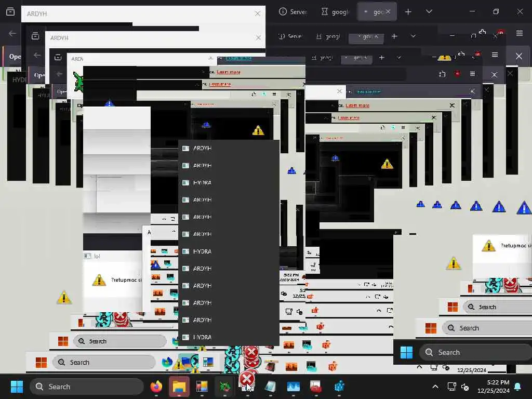The width and height of the screenshot is (532, 399).
Task: Switch to the googl tab in topmost browser
Action: tap(335, 11)
